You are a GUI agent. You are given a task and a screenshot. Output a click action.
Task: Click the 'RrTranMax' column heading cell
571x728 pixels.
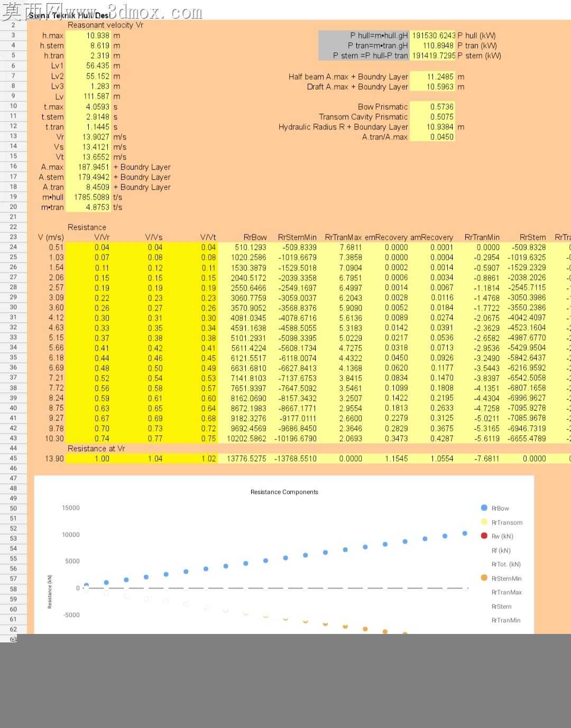click(343, 237)
